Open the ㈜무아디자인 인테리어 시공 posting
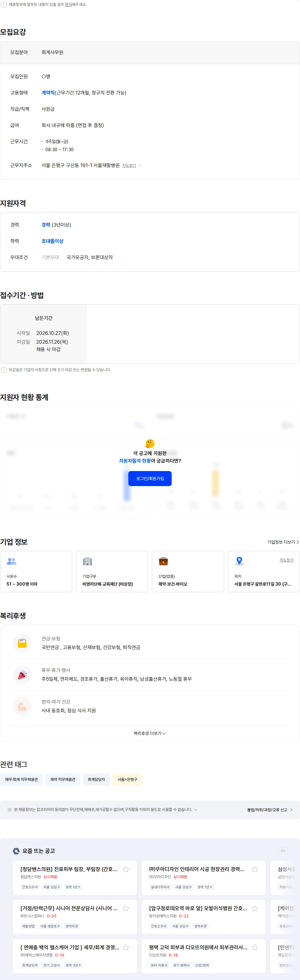The height and width of the screenshot is (980, 300). coord(197,869)
